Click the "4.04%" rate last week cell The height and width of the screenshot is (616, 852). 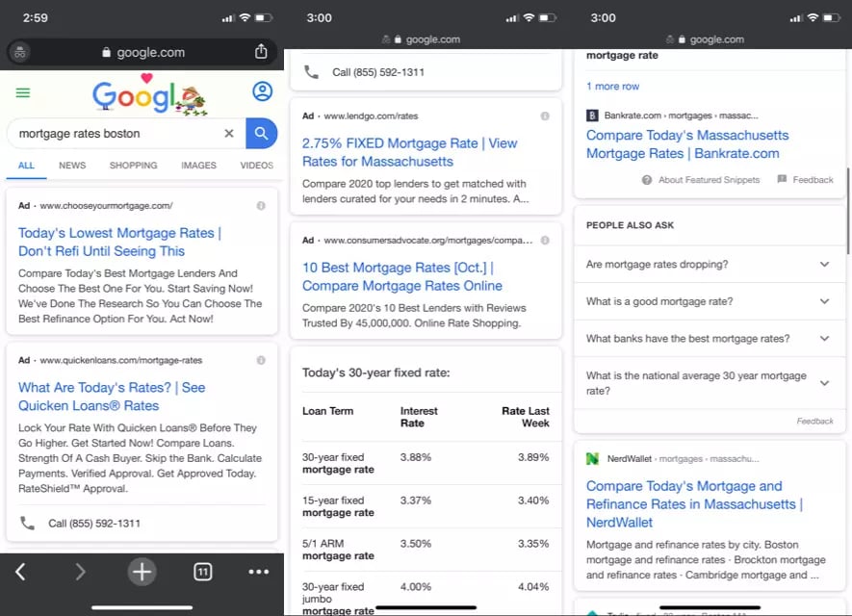click(x=533, y=587)
